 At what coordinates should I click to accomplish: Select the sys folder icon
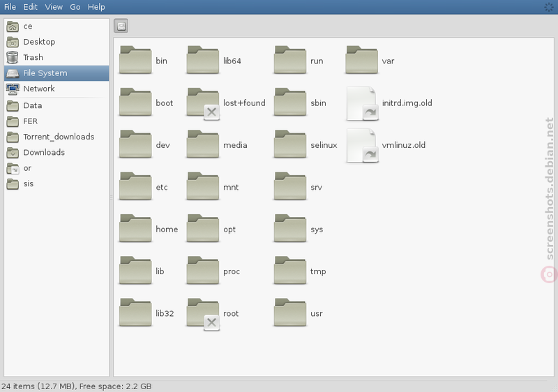click(x=290, y=228)
